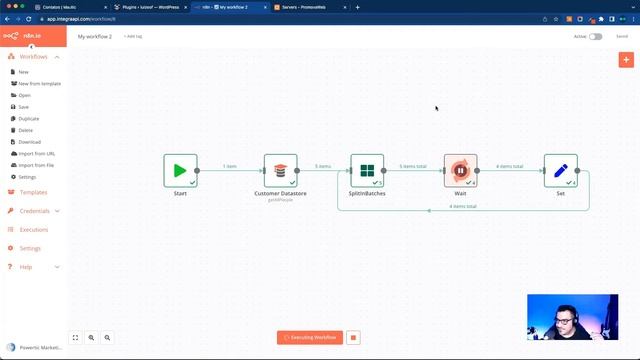
Task: Click the workflow name My workflow 2
Action: coord(95,36)
